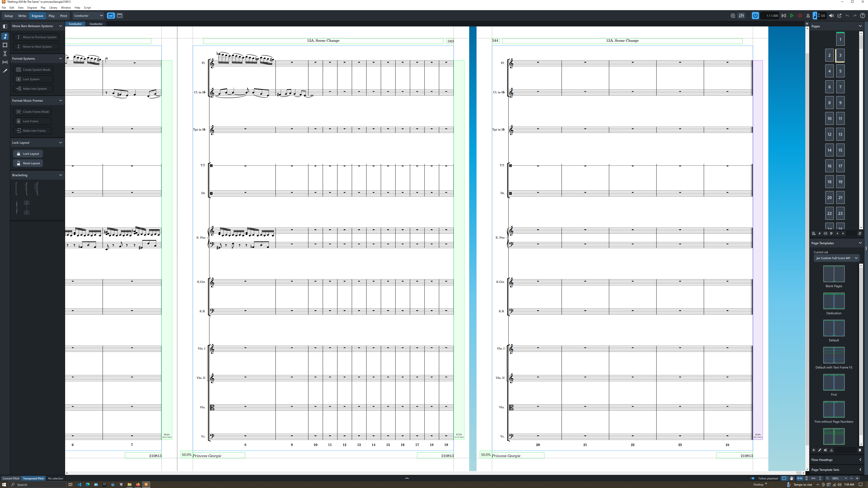The image size is (868, 488).
Task: Select the hand tool in status bar
Action: (x=792, y=478)
